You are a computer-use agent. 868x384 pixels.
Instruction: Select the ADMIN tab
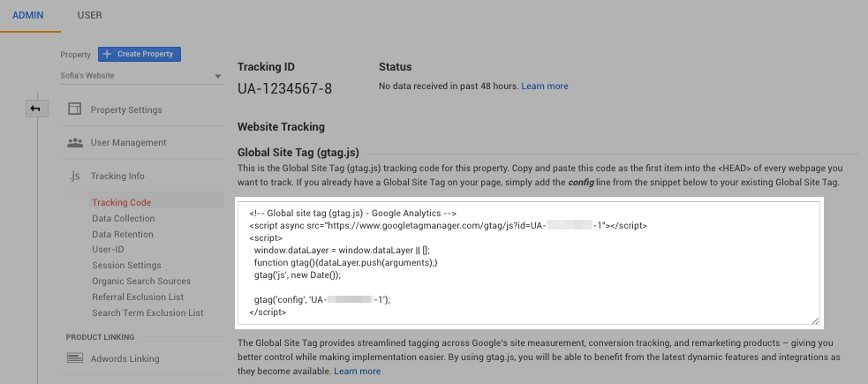point(28,15)
